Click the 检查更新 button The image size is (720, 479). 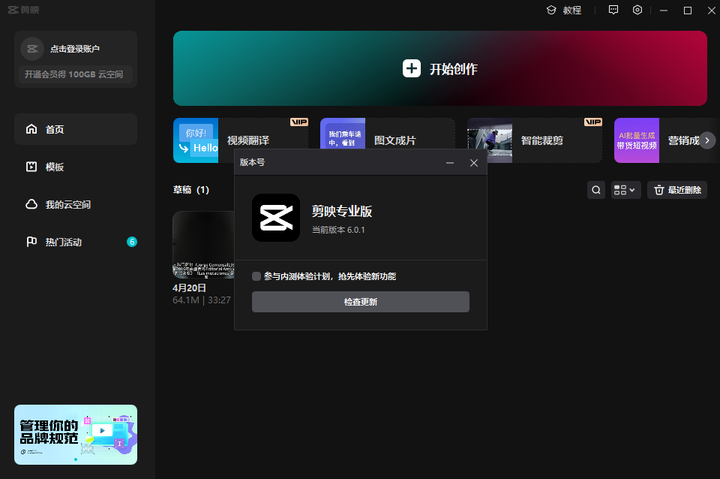[360, 302]
